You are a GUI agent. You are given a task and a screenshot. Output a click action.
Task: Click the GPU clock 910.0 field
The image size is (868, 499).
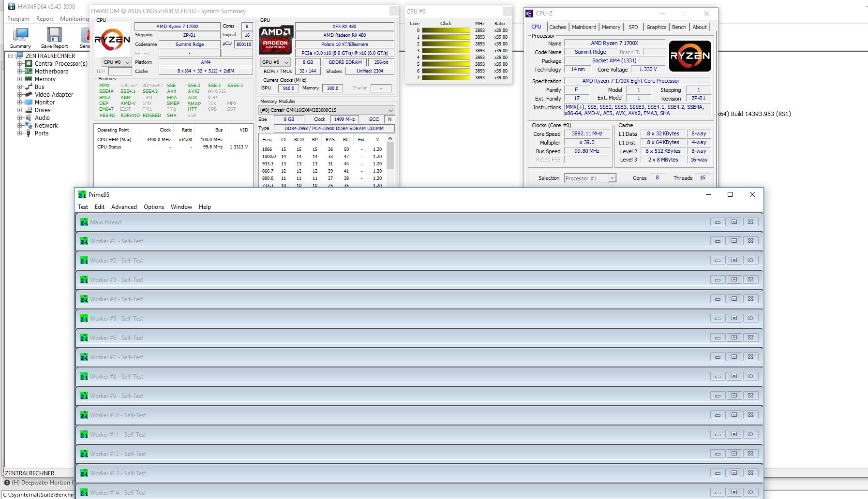288,88
